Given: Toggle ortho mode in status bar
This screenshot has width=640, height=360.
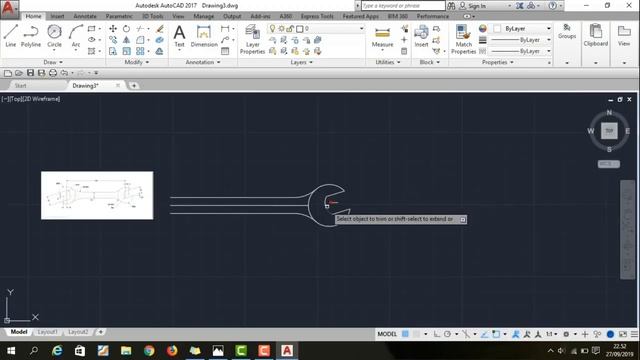Looking at the screenshot, I should [x=437, y=334].
